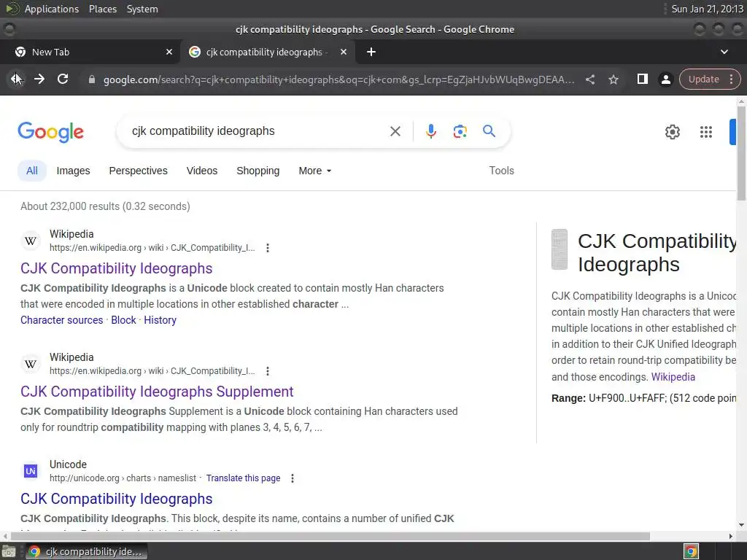747x560 pixels.
Task: Open Character sources sublink
Action: coord(61,320)
